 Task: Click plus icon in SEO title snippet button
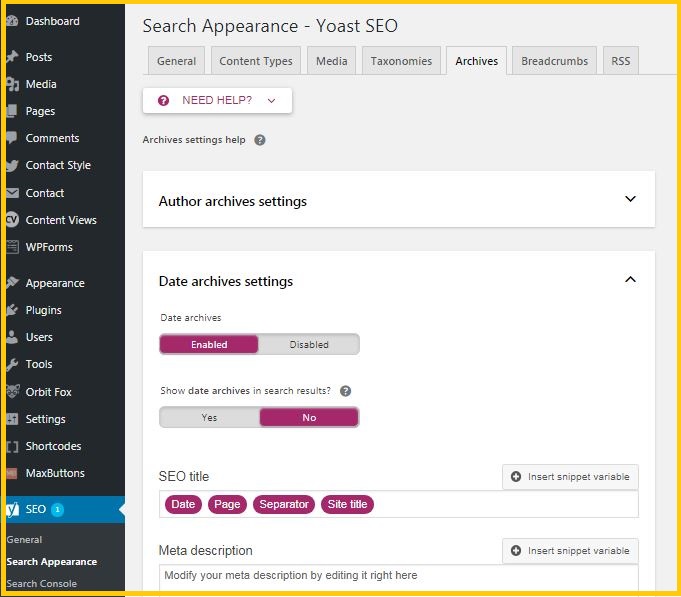coord(516,477)
